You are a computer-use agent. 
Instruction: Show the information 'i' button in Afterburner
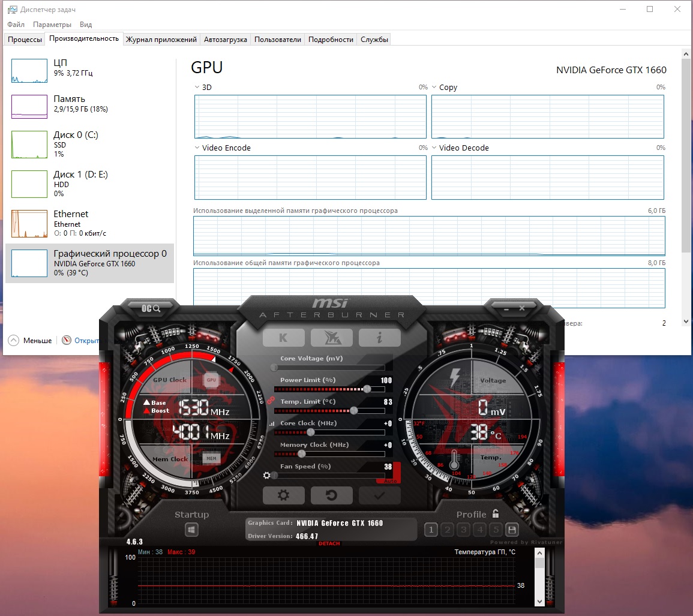click(x=380, y=338)
